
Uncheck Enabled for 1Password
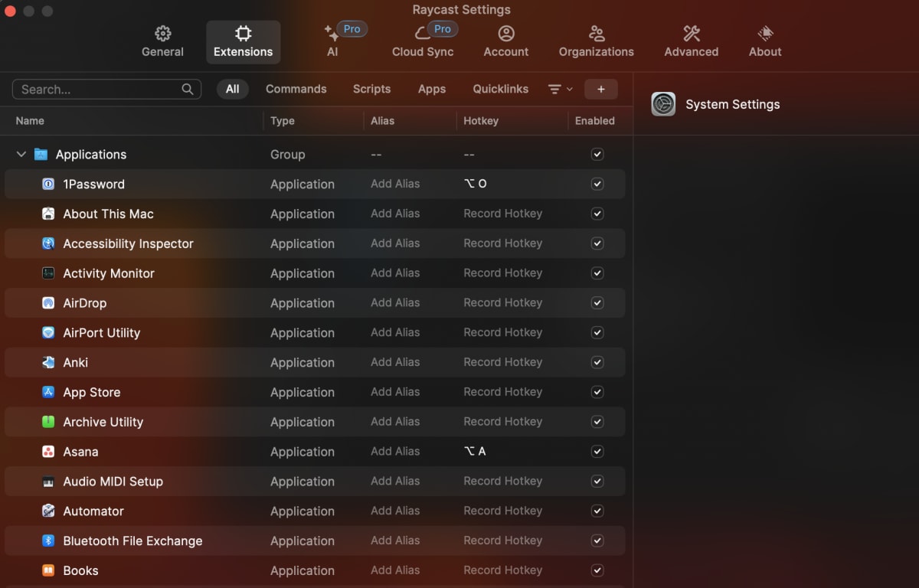(597, 184)
